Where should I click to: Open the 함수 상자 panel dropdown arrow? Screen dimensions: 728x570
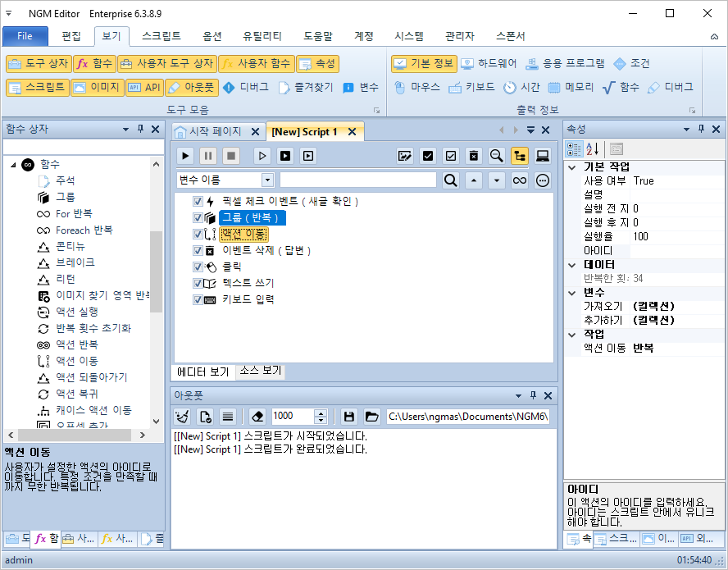[x=125, y=129]
